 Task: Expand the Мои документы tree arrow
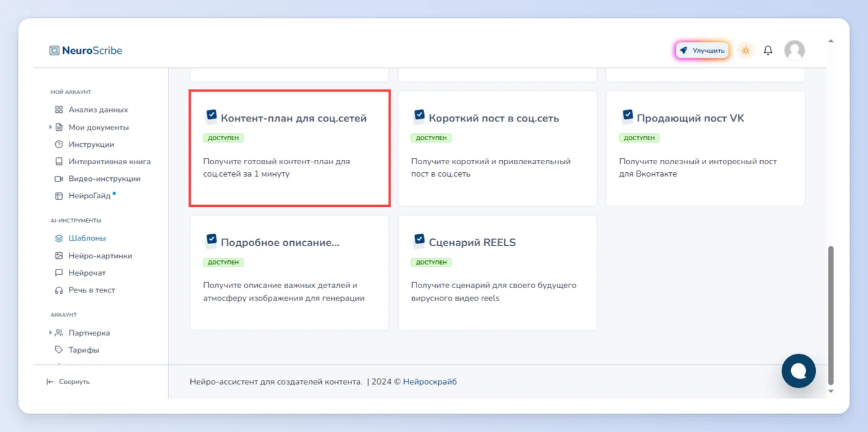[x=50, y=127]
